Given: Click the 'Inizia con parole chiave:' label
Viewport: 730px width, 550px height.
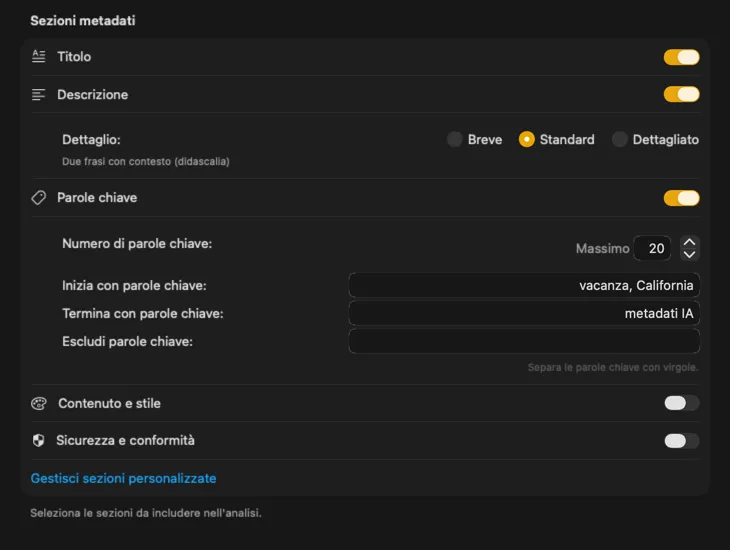Looking at the screenshot, I should pos(134,285).
